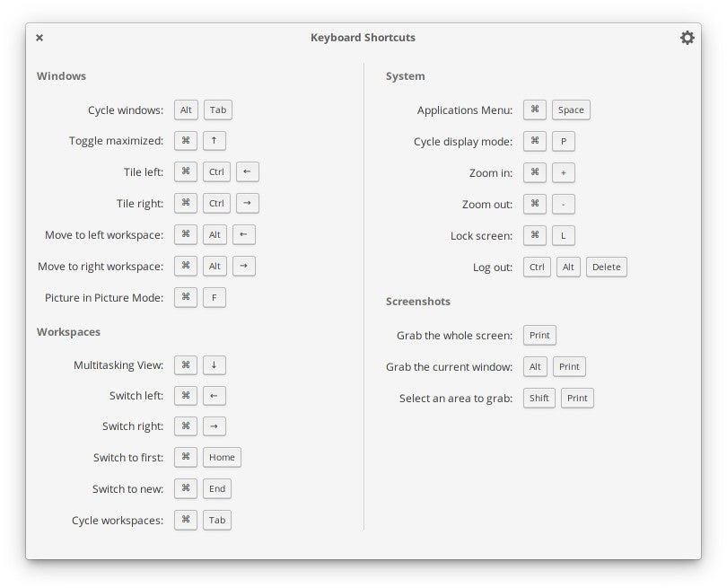
Task: Select the Home key for Switch to first
Action: [x=222, y=457]
